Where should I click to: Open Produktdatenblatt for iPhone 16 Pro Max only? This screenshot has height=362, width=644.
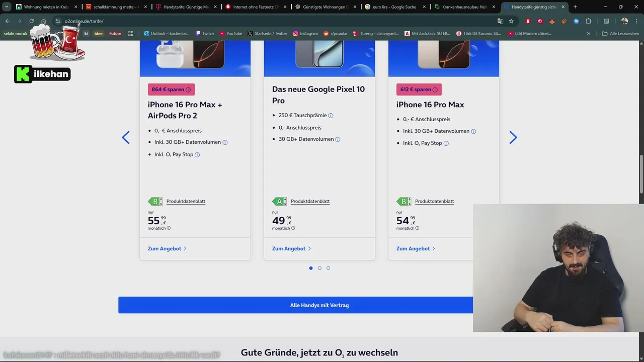point(434,201)
